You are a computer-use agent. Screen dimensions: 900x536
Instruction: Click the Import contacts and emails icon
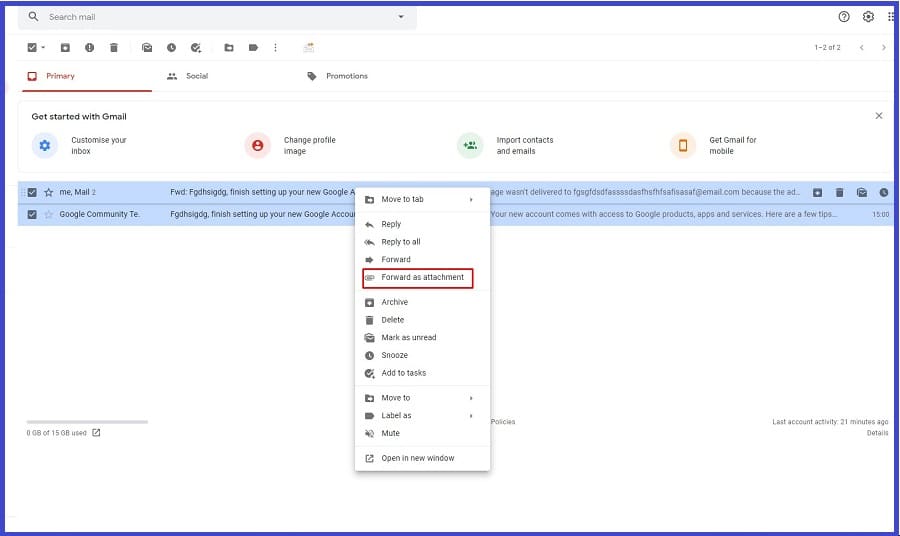point(470,145)
